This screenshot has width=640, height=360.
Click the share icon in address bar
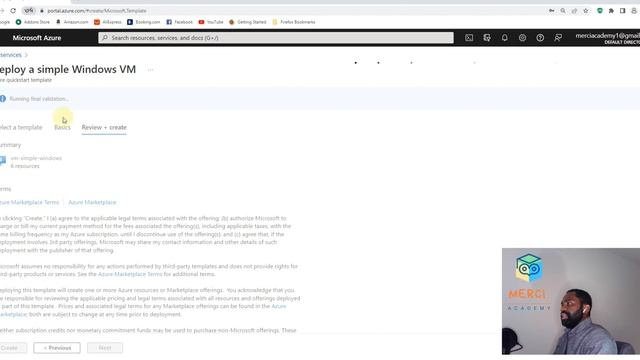coord(574,11)
